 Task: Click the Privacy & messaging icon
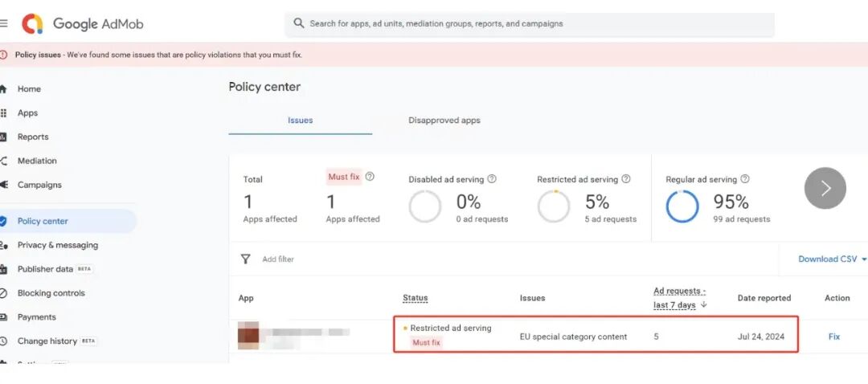point(3,245)
